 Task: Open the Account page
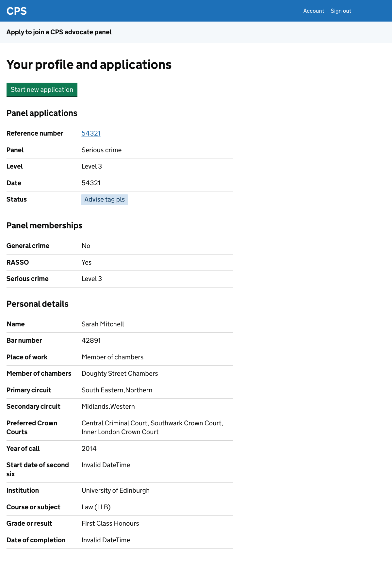[x=313, y=11]
